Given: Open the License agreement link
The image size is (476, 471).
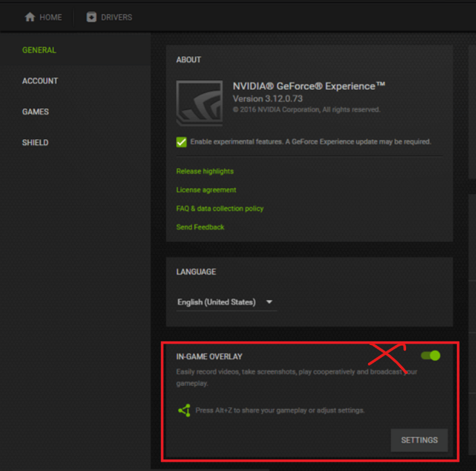Looking at the screenshot, I should pyautogui.click(x=206, y=190).
